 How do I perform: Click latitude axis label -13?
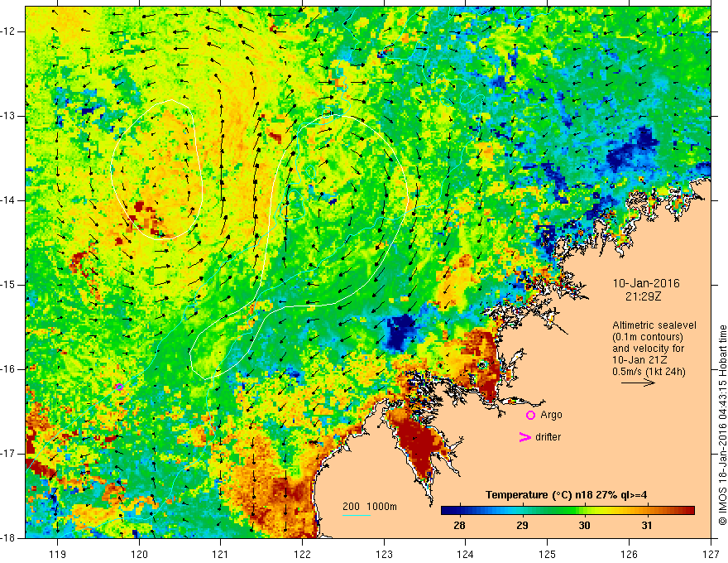coord(8,116)
